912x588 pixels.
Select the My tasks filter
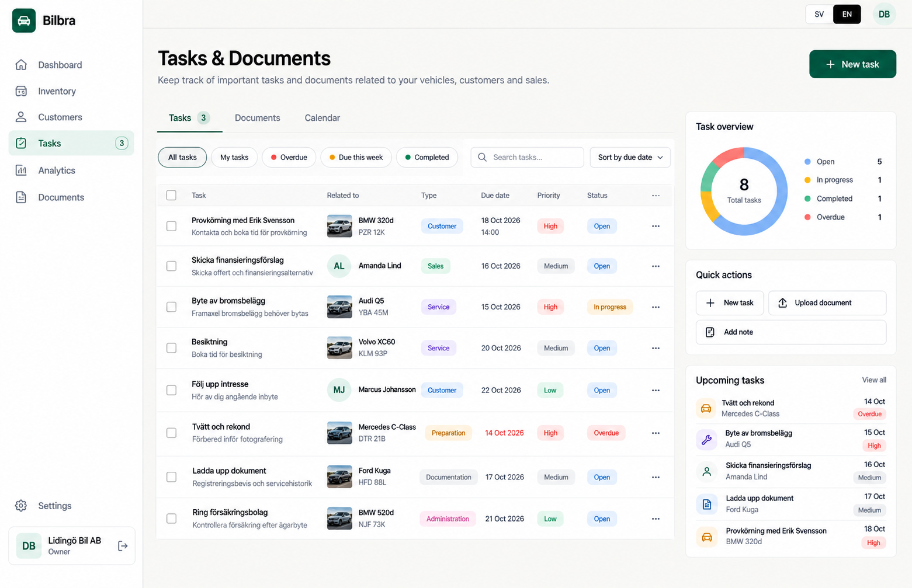[x=234, y=157]
